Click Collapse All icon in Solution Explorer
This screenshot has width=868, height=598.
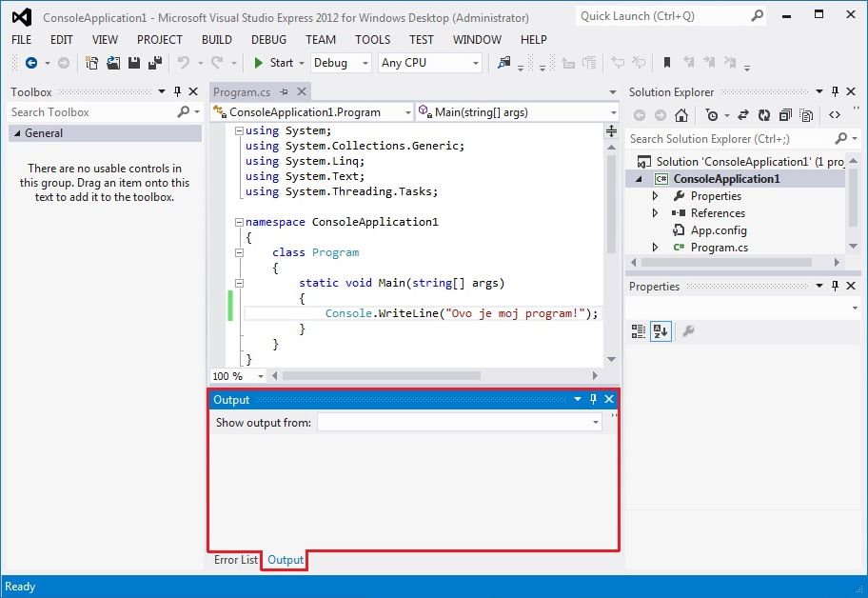pos(785,115)
